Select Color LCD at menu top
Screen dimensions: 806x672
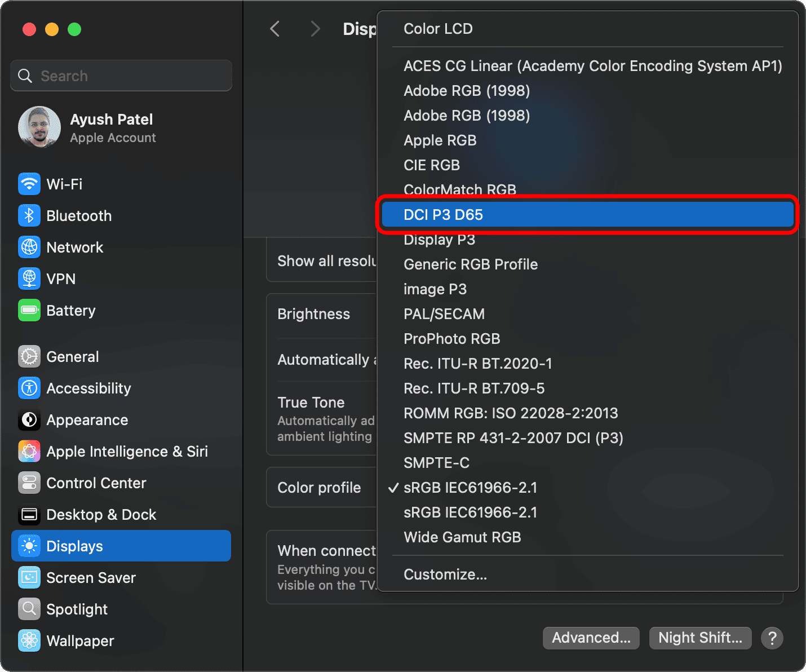[439, 29]
